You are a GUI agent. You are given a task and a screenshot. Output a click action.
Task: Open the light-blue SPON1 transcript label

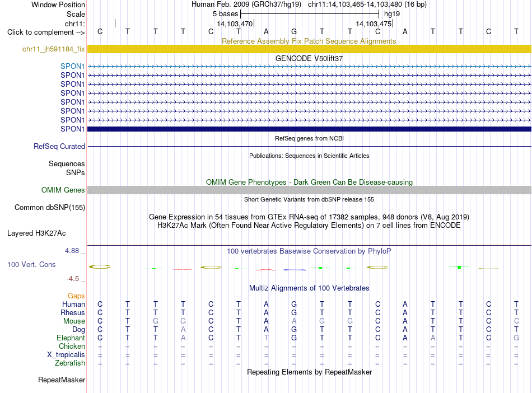click(72, 66)
